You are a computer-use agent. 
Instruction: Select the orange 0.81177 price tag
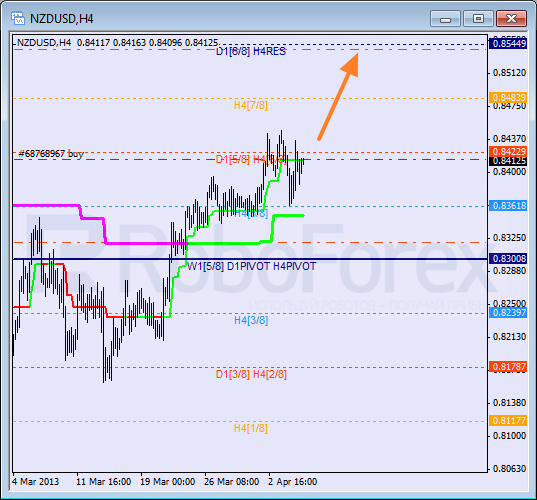tap(508, 421)
